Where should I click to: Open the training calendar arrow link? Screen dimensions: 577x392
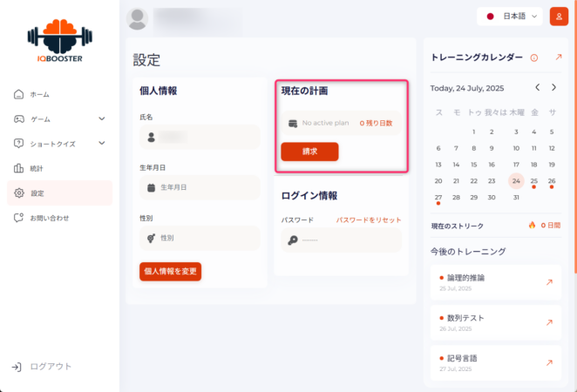559,57
